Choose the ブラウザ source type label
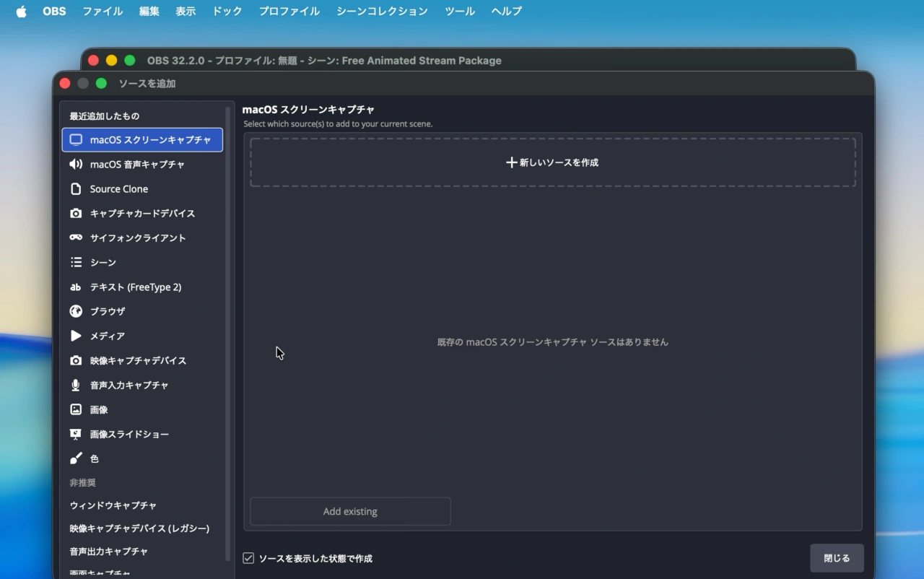The image size is (924, 579). click(108, 312)
